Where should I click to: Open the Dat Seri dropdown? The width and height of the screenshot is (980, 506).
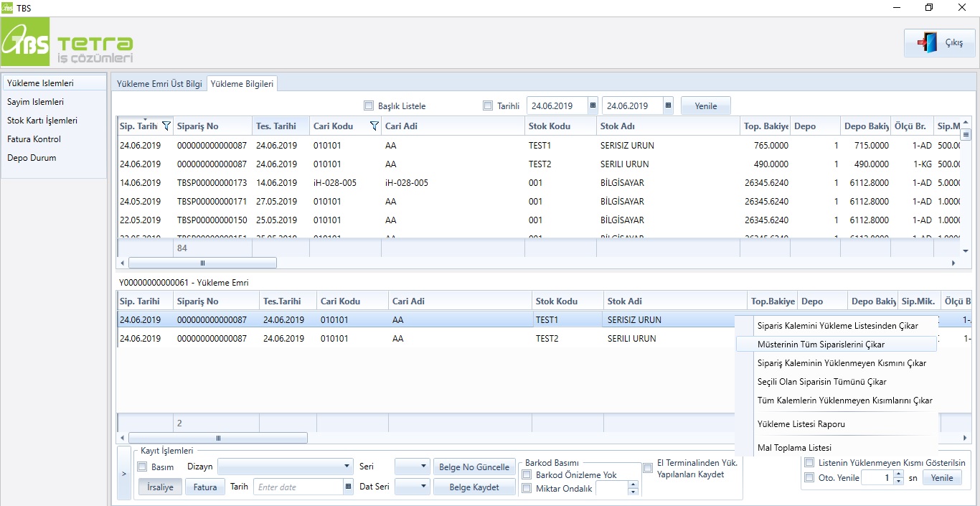(x=423, y=487)
